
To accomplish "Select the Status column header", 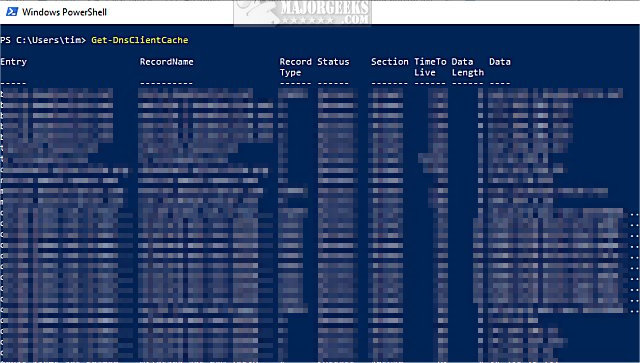I will [333, 62].
